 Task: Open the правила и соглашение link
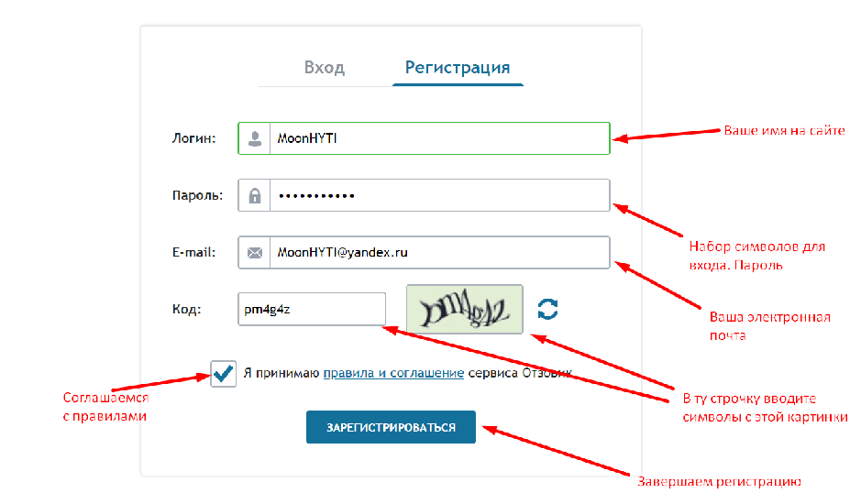pos(393,373)
